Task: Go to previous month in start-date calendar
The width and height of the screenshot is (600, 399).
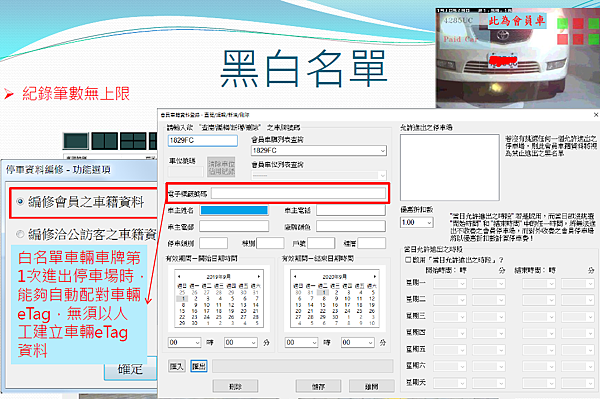Action: coord(179,276)
